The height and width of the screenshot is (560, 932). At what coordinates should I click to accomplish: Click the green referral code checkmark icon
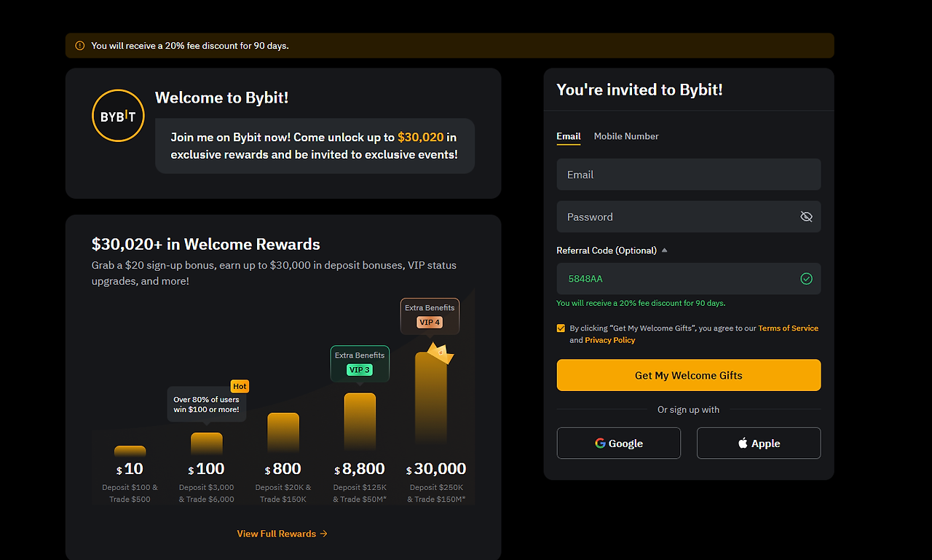click(806, 279)
